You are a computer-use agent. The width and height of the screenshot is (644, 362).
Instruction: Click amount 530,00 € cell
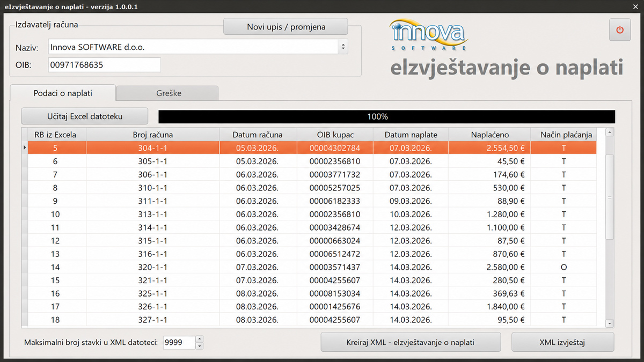click(x=489, y=188)
